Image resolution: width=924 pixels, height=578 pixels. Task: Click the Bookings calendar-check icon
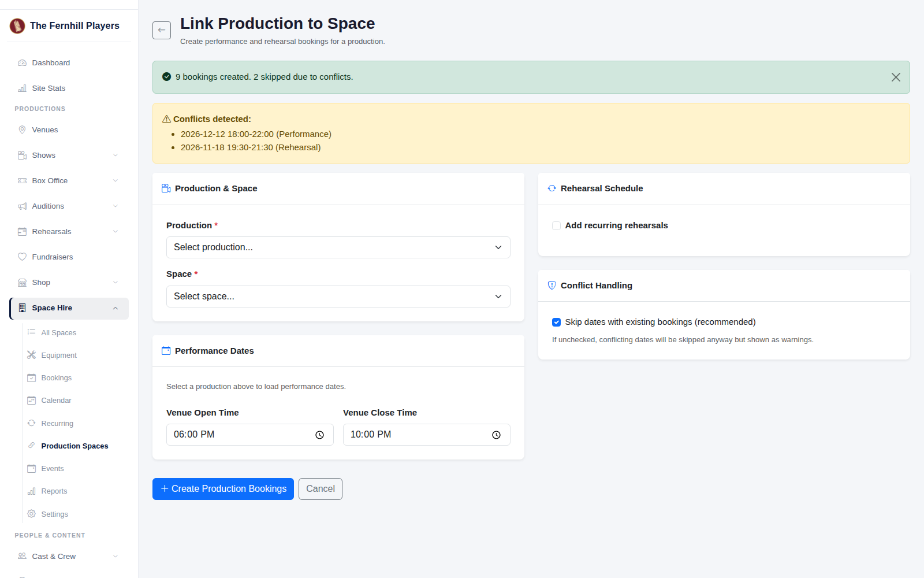32,377
